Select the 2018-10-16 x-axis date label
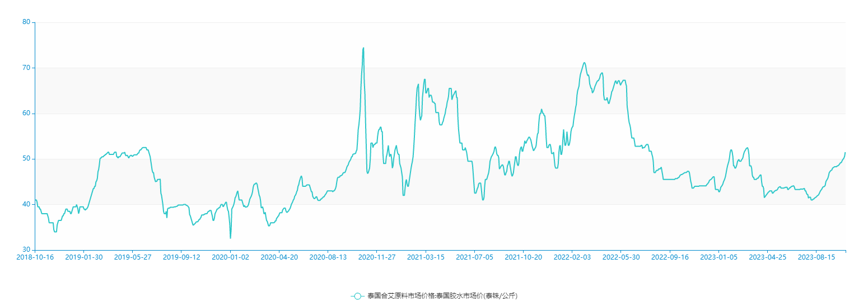 35,257
